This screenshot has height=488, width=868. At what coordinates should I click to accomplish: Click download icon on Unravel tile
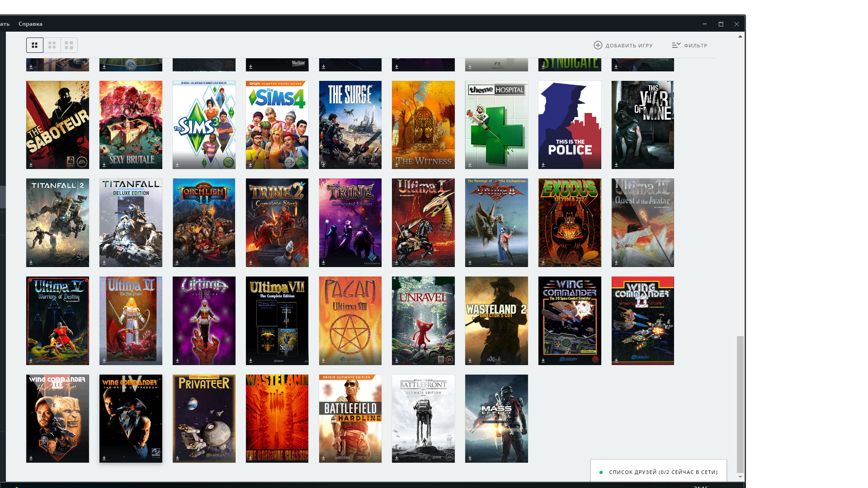(396, 361)
